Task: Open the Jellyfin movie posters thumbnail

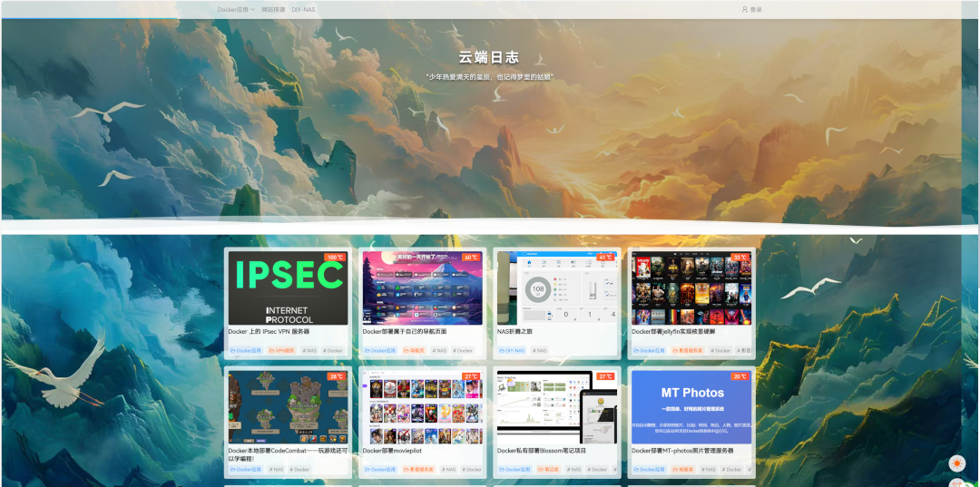Action: (691, 287)
